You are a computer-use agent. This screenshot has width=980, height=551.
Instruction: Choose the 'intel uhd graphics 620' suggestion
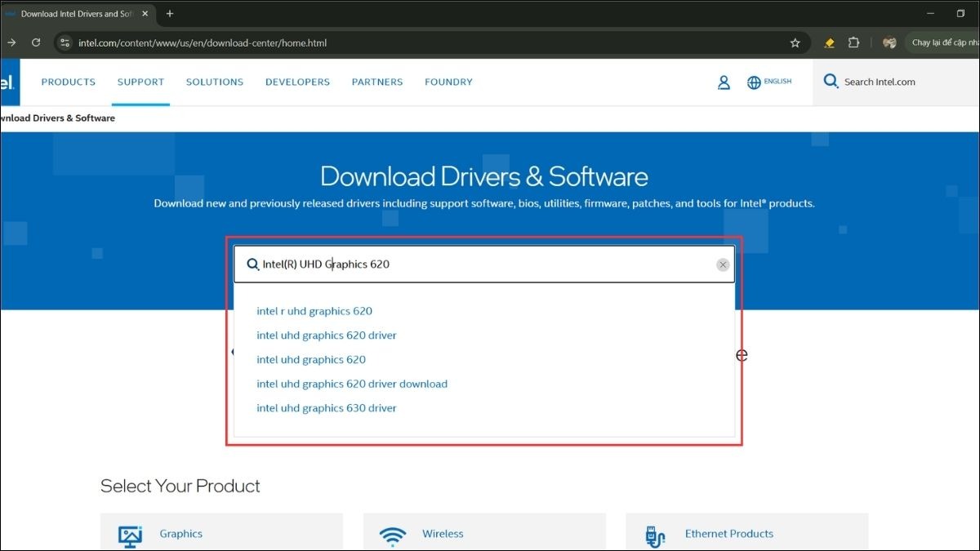coord(311,360)
